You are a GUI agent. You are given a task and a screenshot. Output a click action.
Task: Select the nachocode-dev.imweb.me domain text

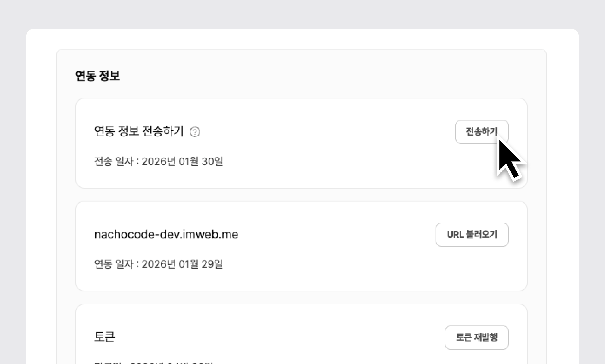coord(166,234)
